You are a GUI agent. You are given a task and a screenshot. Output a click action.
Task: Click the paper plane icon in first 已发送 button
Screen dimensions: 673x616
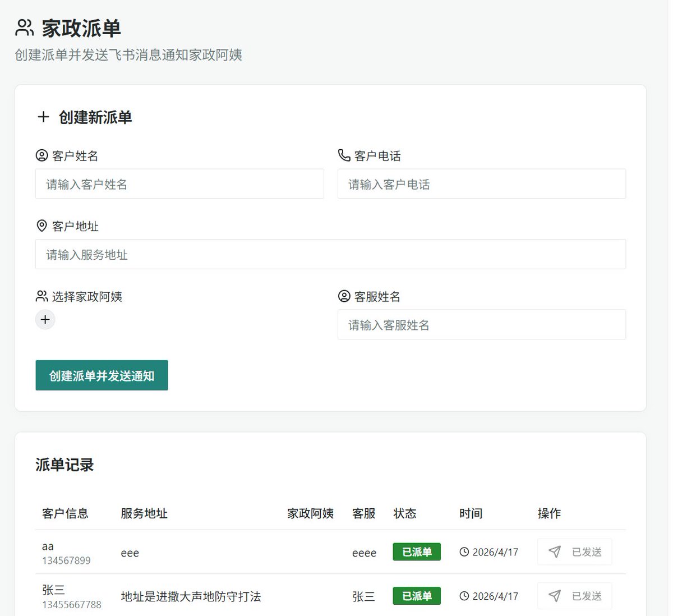tap(555, 551)
